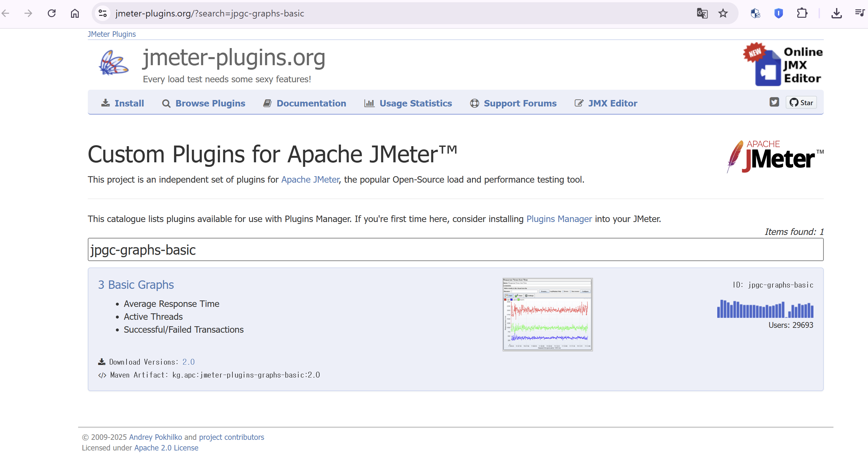
Task: Download version 2.0 link
Action: pos(189,362)
